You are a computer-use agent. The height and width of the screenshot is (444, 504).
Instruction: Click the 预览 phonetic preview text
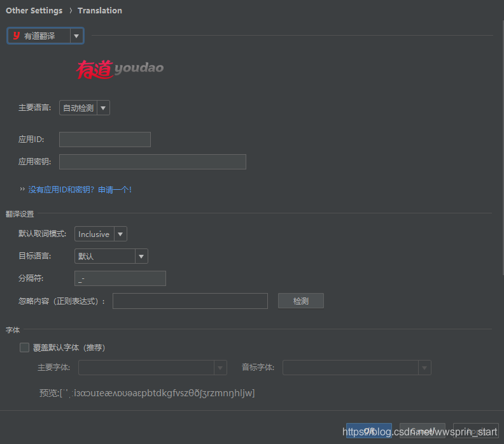click(147, 393)
